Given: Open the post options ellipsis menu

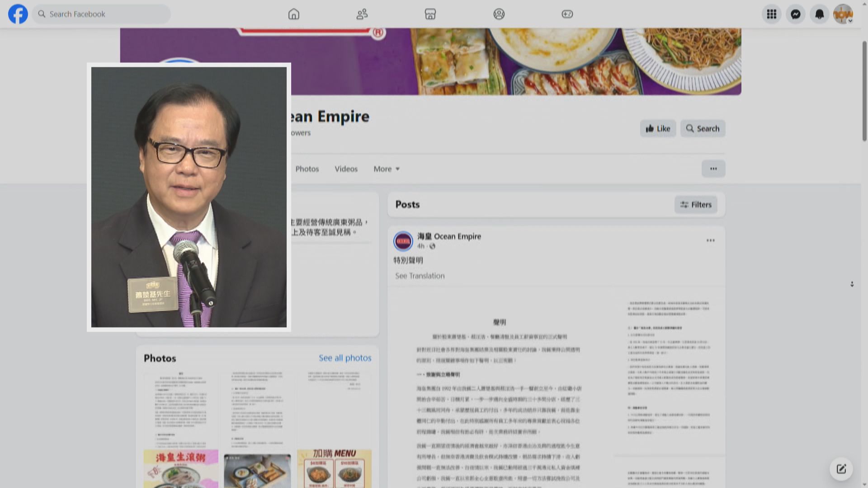Looking at the screenshot, I should (x=711, y=240).
